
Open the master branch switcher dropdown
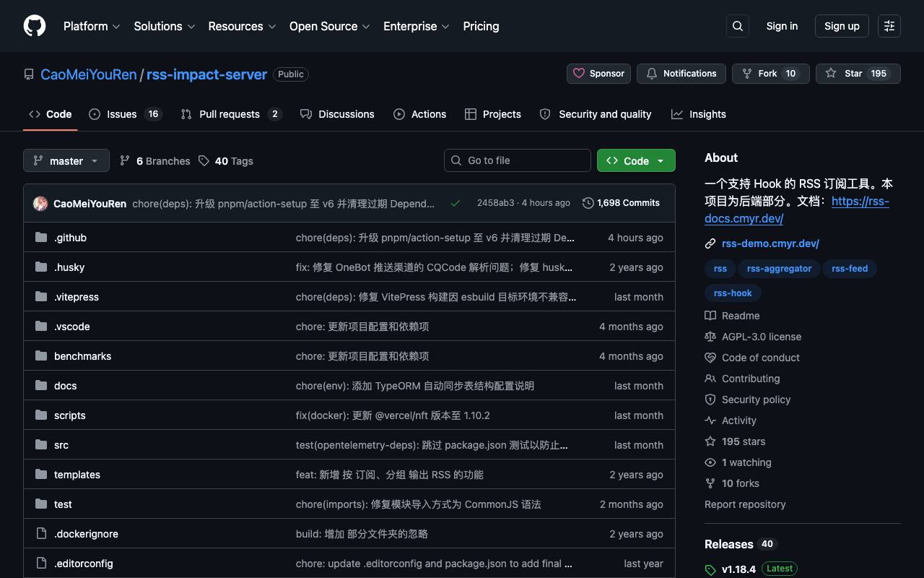coord(66,160)
